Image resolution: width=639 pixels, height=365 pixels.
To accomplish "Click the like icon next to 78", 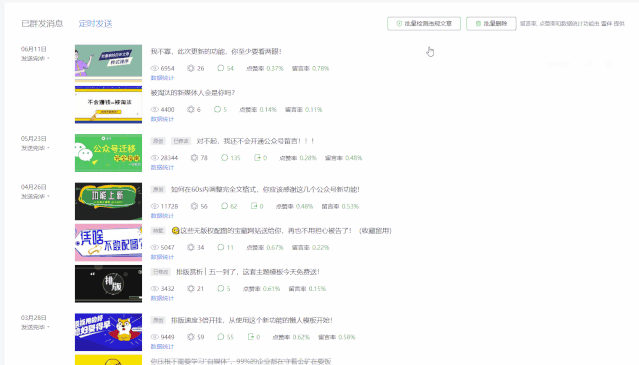I will [194, 158].
